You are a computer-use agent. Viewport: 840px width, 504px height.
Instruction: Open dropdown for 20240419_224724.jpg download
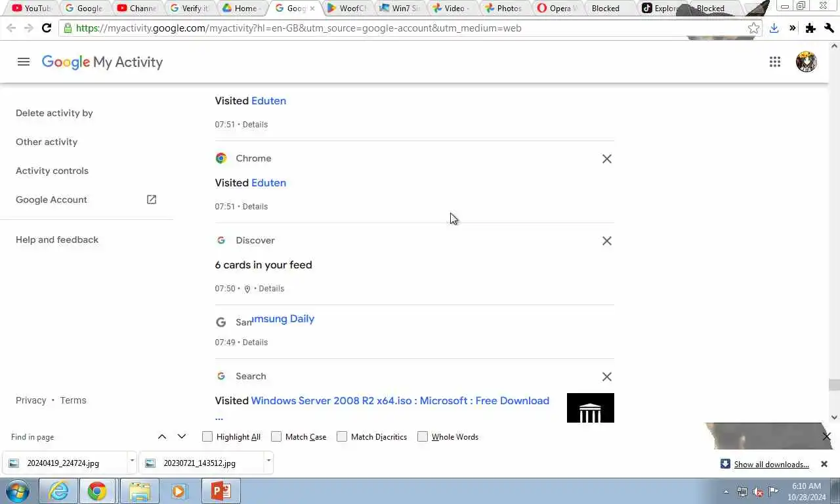coord(132,461)
